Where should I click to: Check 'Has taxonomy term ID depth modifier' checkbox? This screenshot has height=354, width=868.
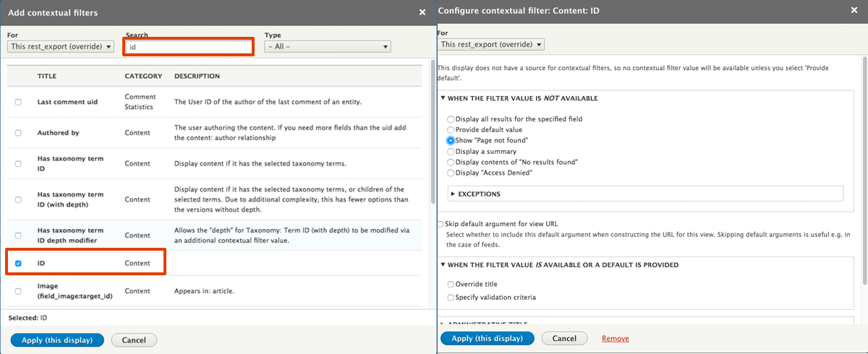coord(18,236)
